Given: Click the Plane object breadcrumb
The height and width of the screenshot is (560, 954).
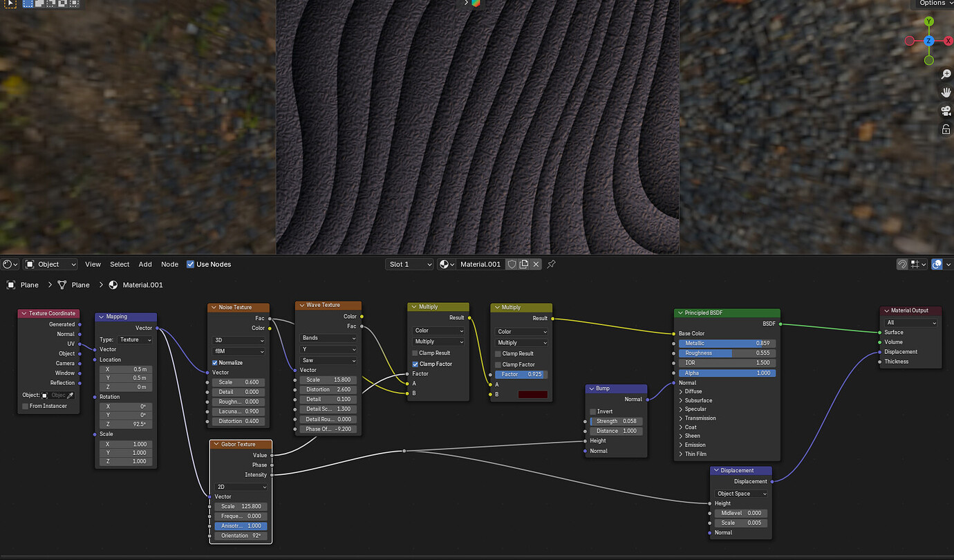Looking at the screenshot, I should pyautogui.click(x=23, y=285).
